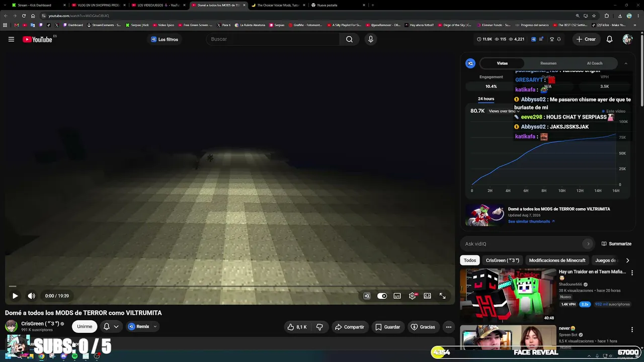644x362 pixels.
Task: Dislike the video
Action: coord(319,327)
